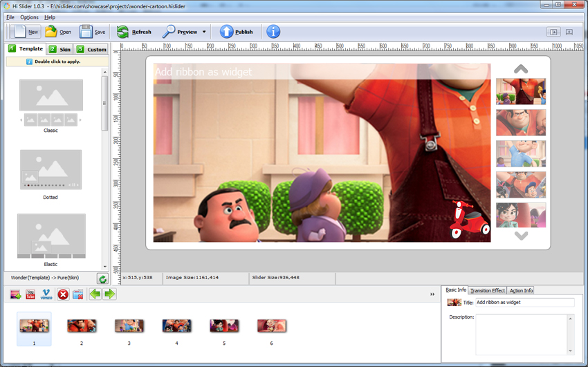Viewport: 588px width, 367px height.
Task: Click the red scooter widget on slide
Action: point(469,220)
